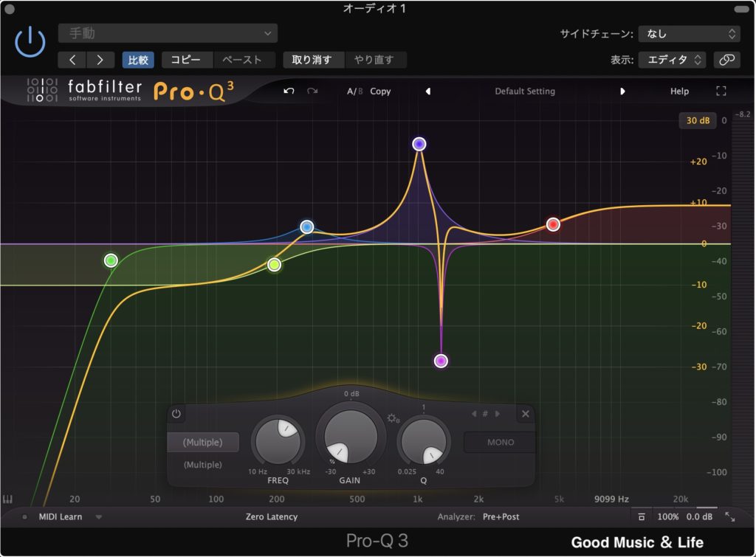Click the MONO stereo placement button
Viewport: 756px width, 557px height.
tap(500, 443)
